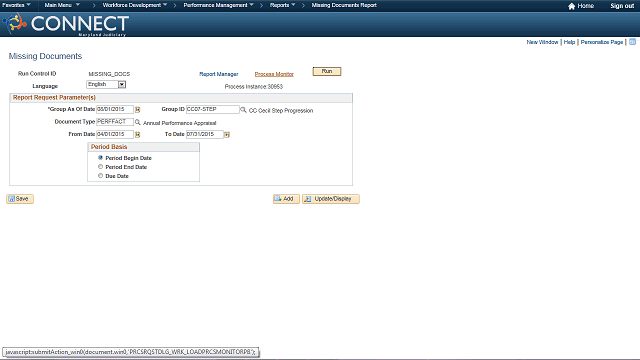Open calendar for Group As Of Date
This screenshot has height=360, width=640.
pos(138,109)
